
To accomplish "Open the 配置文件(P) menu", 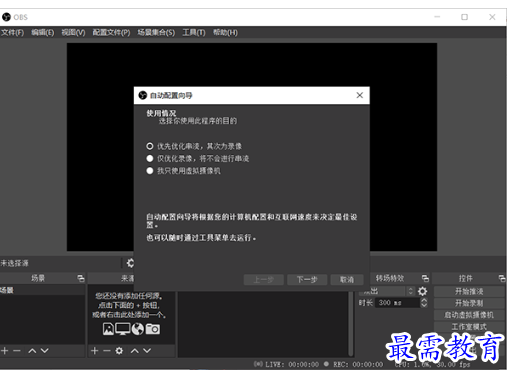I will tap(111, 32).
